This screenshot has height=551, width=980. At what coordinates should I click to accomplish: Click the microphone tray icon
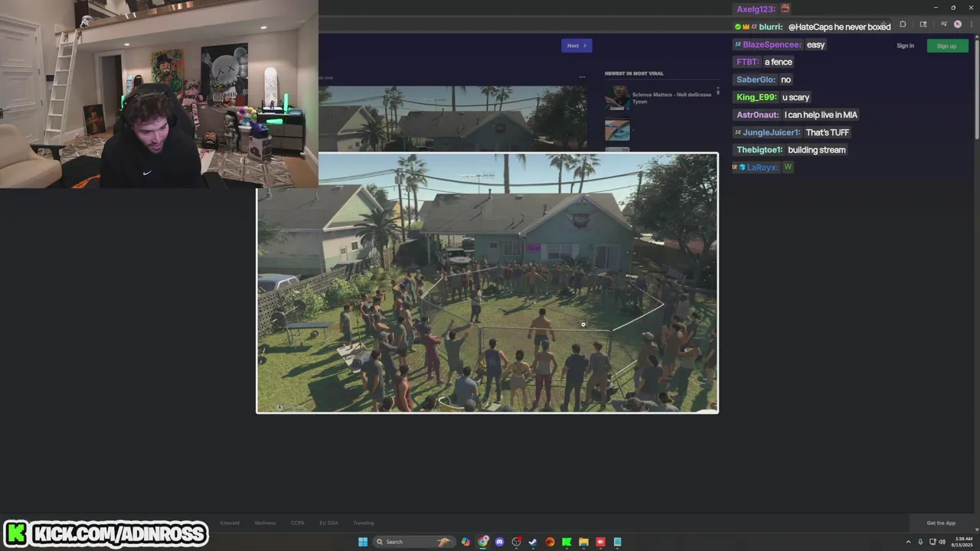tap(920, 542)
